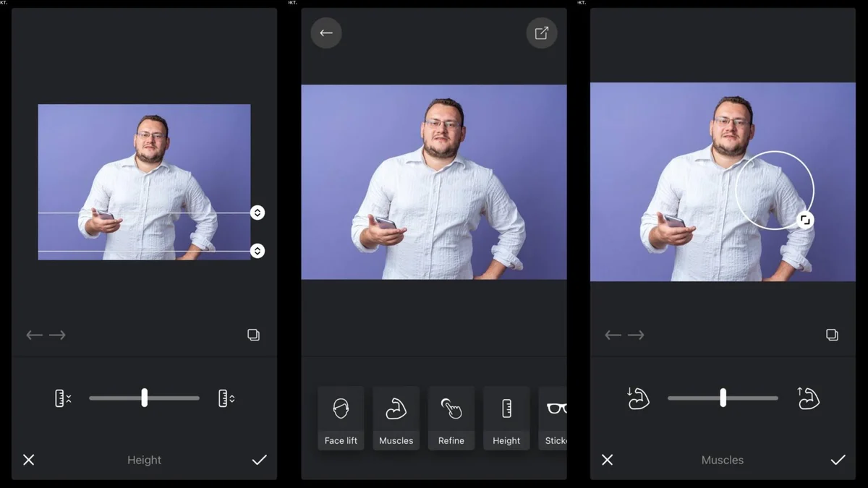Select the Face lift tool
This screenshot has height=488, width=868.
(x=341, y=418)
